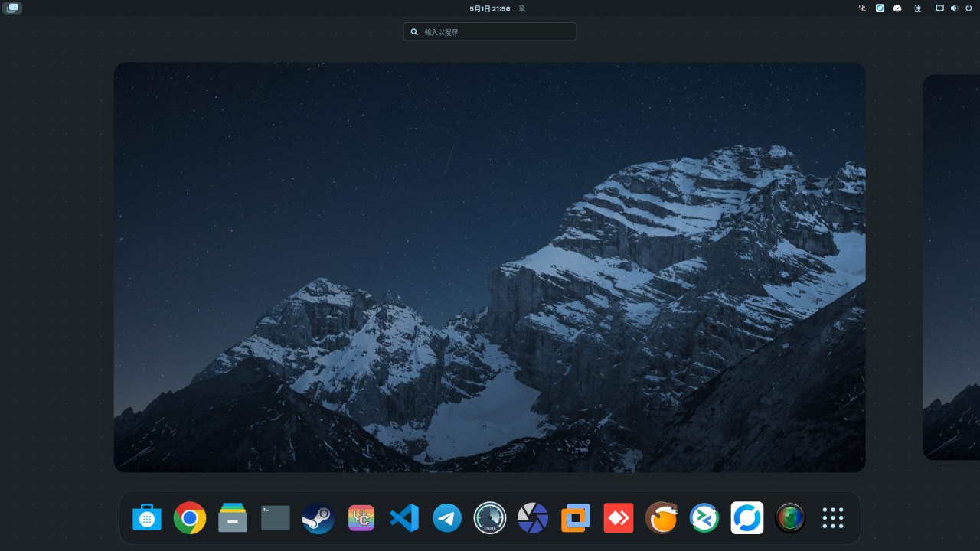The height and width of the screenshot is (551, 980).
Task: Launch AnyDesk red icon in dock
Action: point(619,518)
